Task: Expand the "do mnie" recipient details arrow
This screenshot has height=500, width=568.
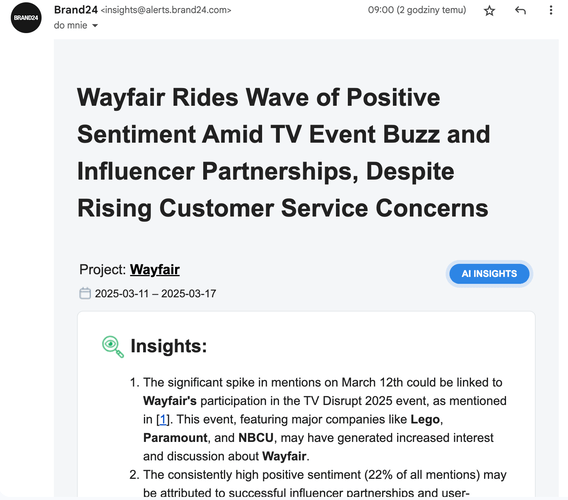Action: pos(95,25)
